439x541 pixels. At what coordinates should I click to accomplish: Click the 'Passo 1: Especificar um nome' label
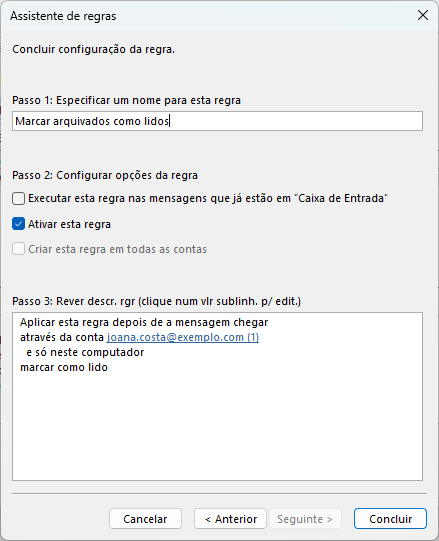coord(126,100)
